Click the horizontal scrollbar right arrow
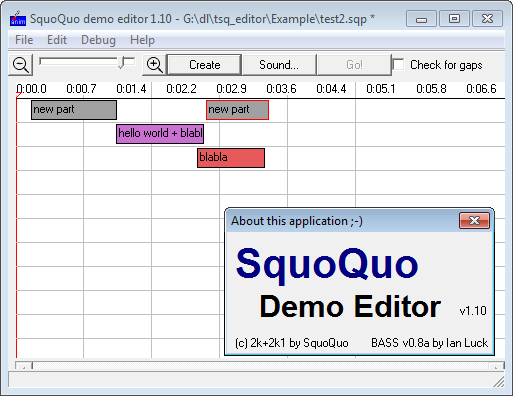513x396 pixels. 497,366
